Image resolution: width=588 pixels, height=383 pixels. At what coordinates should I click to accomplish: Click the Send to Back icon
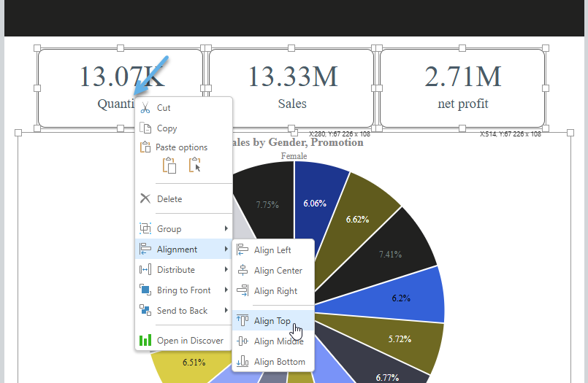[x=145, y=310]
